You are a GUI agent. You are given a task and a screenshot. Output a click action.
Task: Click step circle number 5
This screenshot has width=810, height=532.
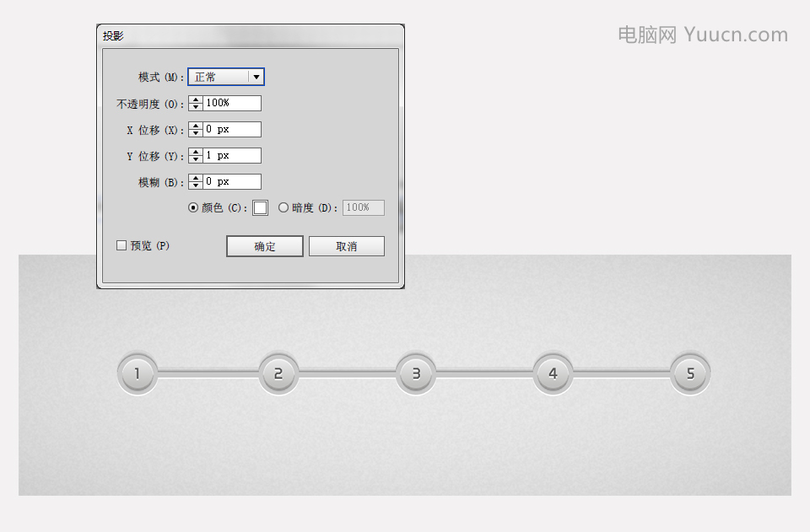point(690,373)
